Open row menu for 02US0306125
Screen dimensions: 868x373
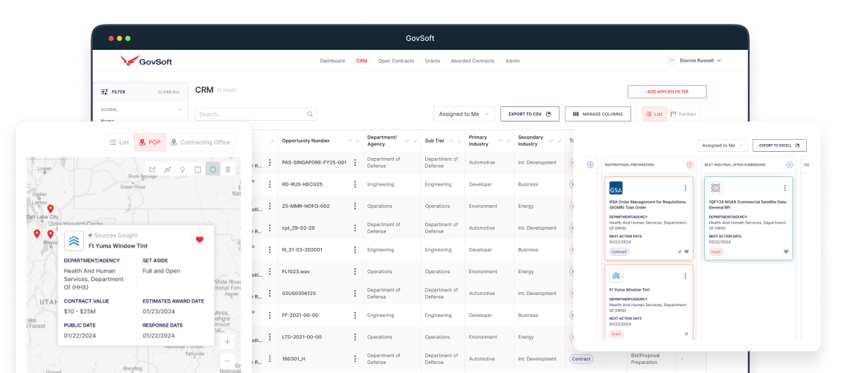356,293
